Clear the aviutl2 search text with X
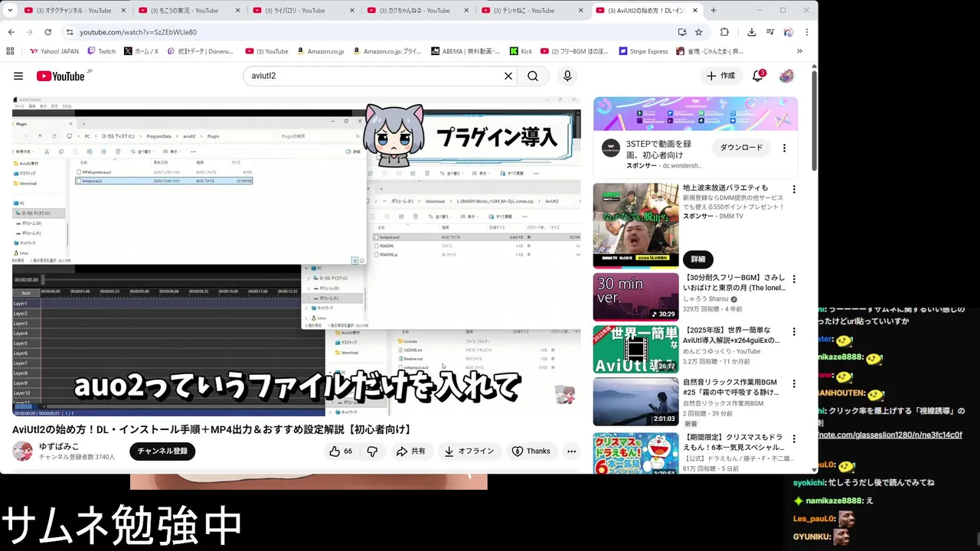The height and width of the screenshot is (551, 980). click(x=508, y=76)
